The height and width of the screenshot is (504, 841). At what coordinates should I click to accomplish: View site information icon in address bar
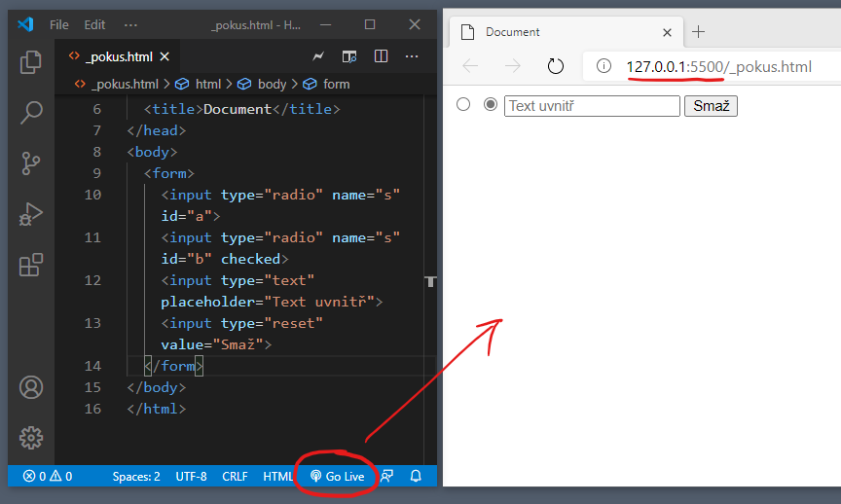(x=603, y=66)
